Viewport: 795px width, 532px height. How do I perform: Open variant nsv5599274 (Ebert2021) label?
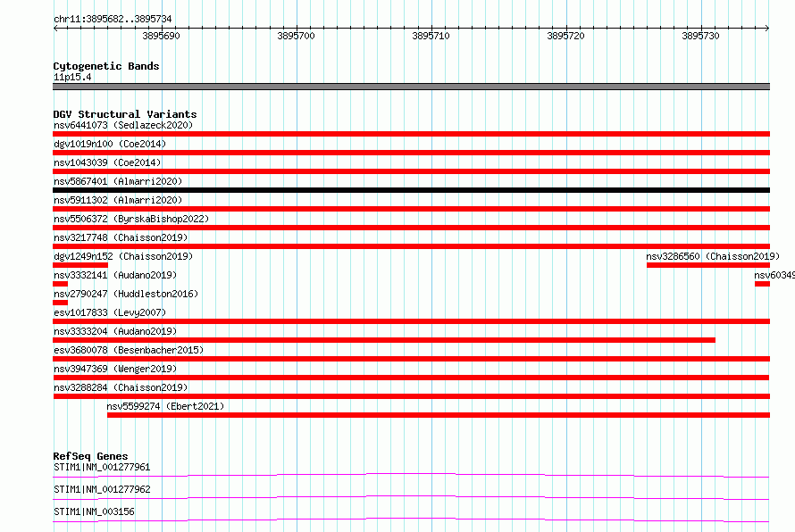point(165,406)
